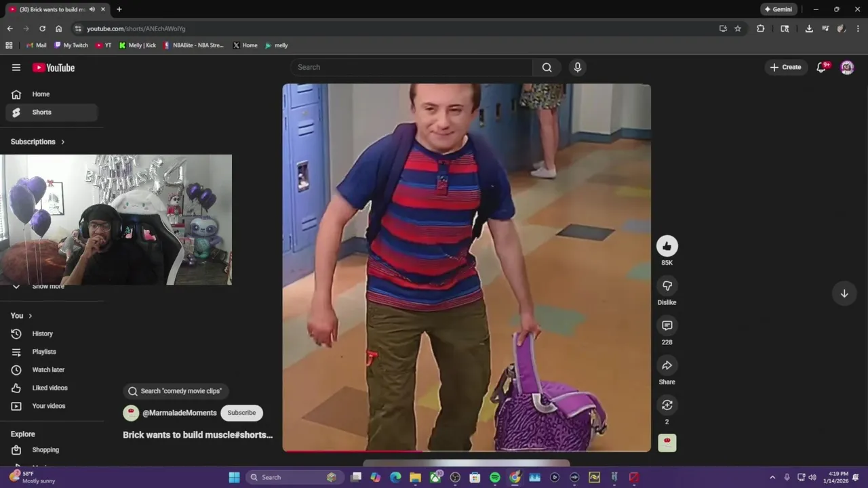Screen dimensions: 868x488
Task: Dislike the Short with thumbs down
Action: click(x=667, y=286)
